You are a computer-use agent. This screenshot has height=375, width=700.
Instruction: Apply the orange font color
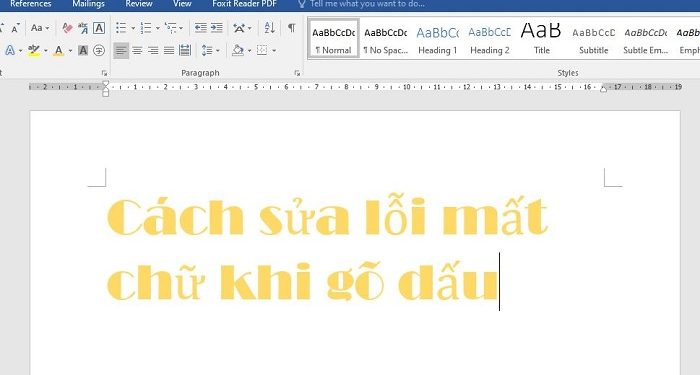click(58, 50)
